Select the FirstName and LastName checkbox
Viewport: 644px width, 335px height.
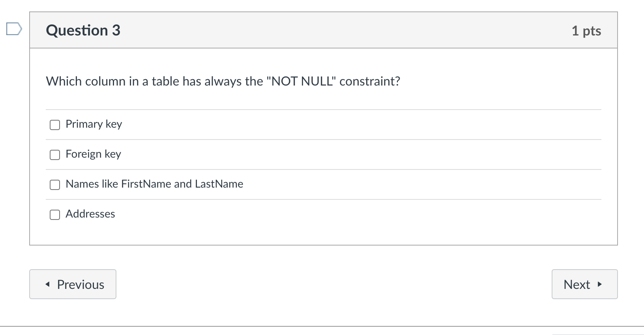tap(55, 185)
